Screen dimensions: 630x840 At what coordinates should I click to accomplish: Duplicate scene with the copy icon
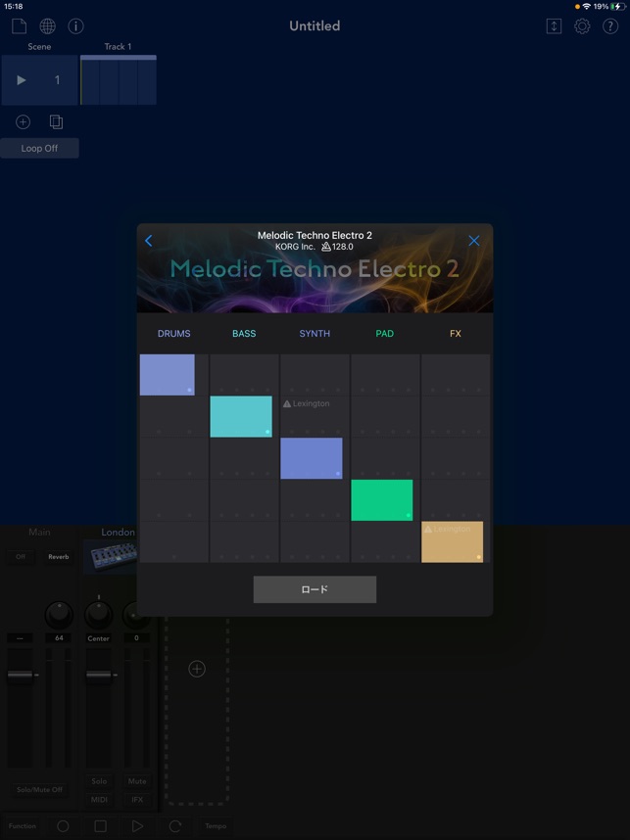coord(56,122)
